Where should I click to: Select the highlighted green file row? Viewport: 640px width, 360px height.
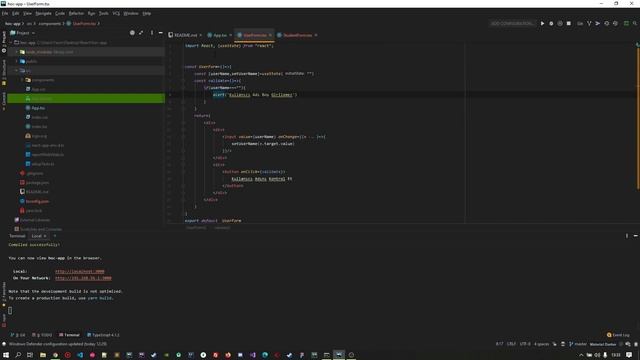(86, 98)
